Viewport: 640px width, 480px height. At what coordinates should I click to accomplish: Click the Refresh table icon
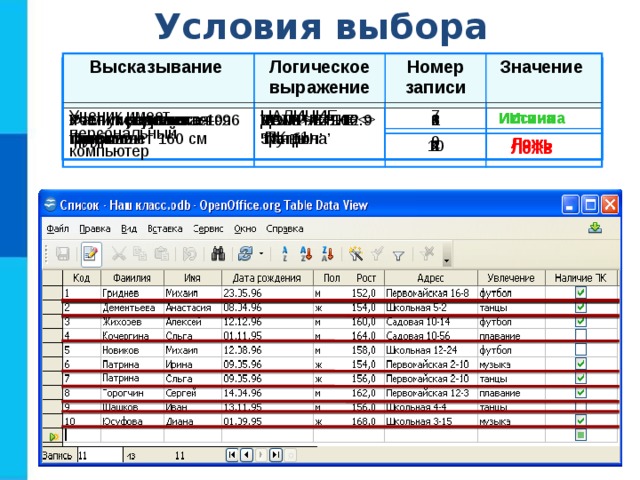pyautogui.click(x=245, y=254)
